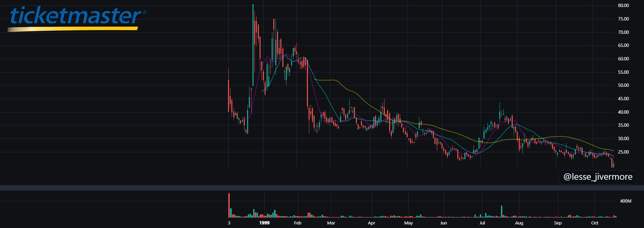Click the 50.00 price axis label

coord(623,85)
